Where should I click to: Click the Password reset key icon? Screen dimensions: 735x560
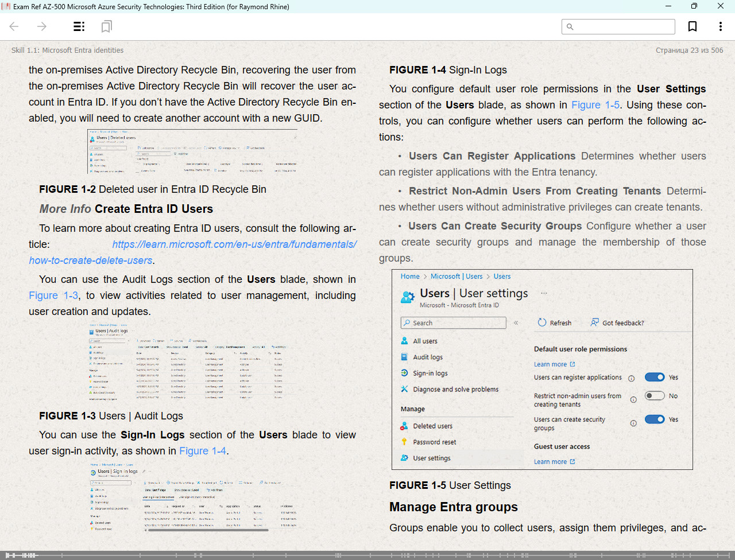[404, 442]
